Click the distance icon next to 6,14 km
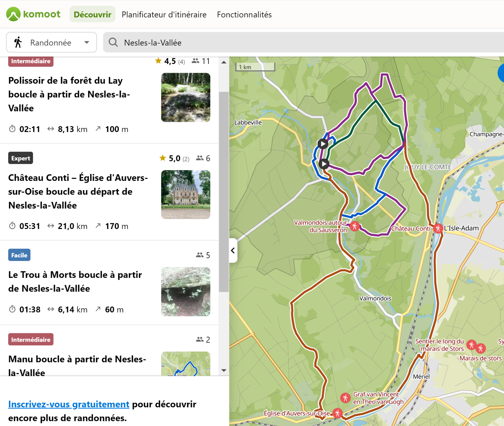Screen dimensions: 504x426 tap(51, 309)
